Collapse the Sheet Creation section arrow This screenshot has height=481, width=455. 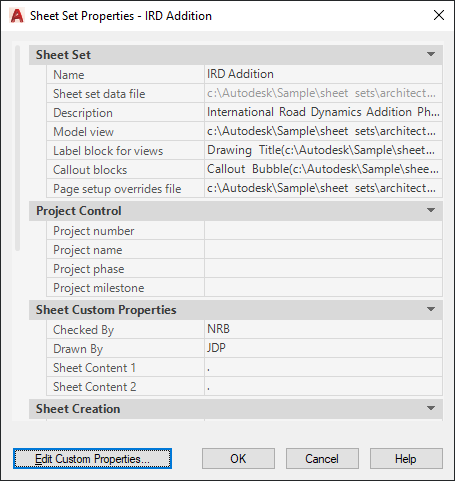[431, 408]
